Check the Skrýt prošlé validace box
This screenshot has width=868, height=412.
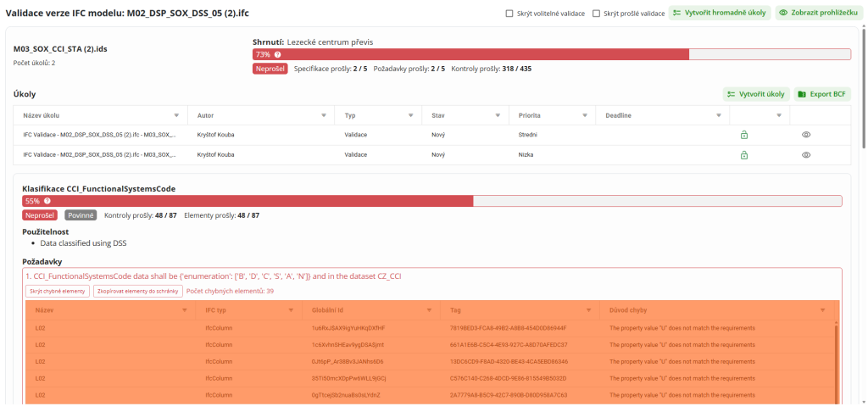[x=596, y=14]
